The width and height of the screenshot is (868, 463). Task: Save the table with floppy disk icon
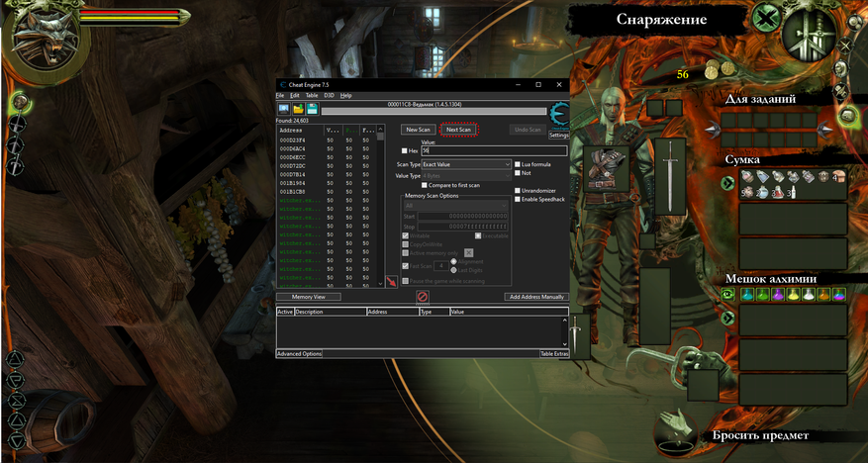point(312,109)
